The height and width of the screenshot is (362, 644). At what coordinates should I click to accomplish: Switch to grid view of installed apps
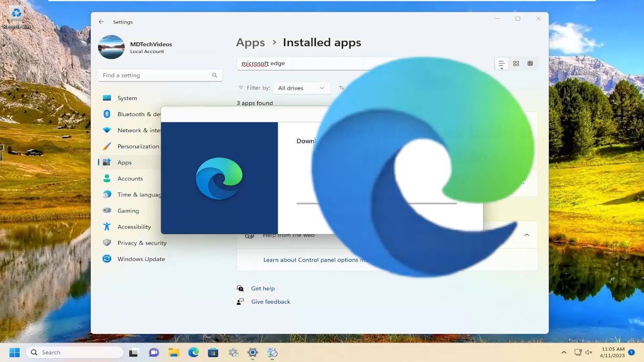pos(516,64)
